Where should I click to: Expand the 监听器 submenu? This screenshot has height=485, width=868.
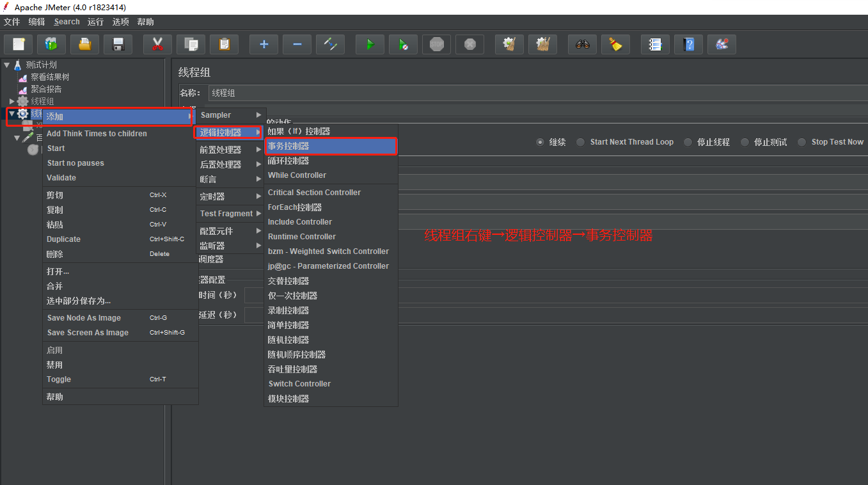point(231,246)
